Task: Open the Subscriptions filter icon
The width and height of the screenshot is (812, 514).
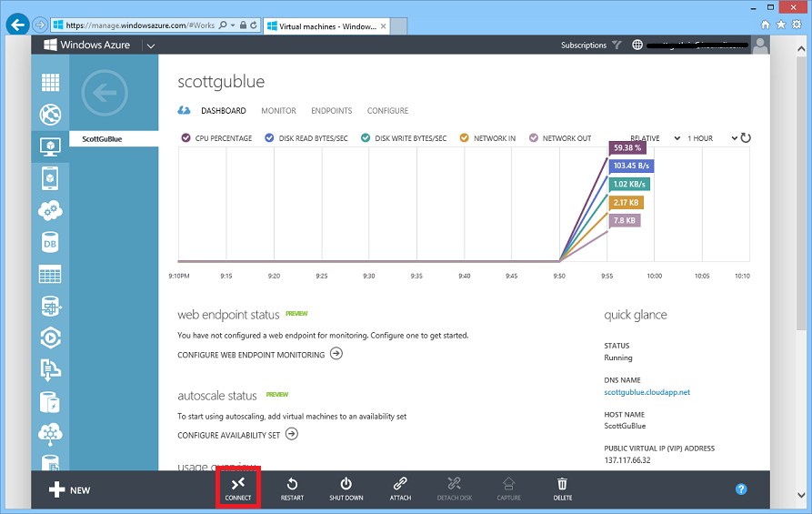Action: click(617, 45)
